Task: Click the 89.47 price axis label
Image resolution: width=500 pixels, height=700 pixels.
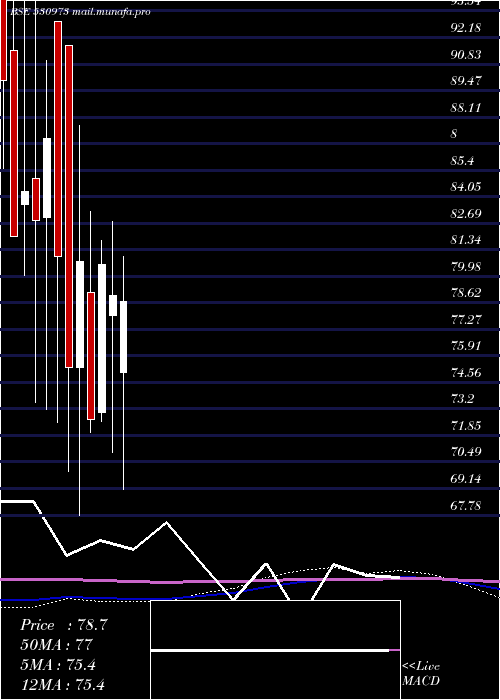Action: point(466,81)
